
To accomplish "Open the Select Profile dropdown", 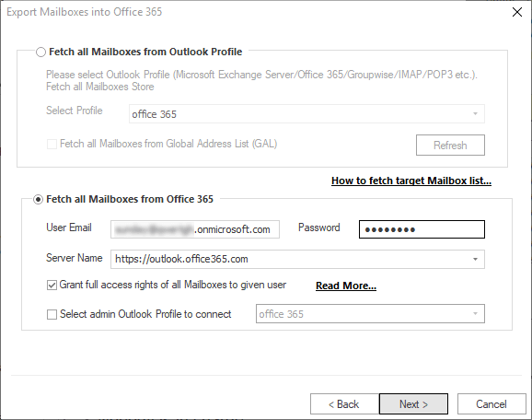I will [306, 113].
